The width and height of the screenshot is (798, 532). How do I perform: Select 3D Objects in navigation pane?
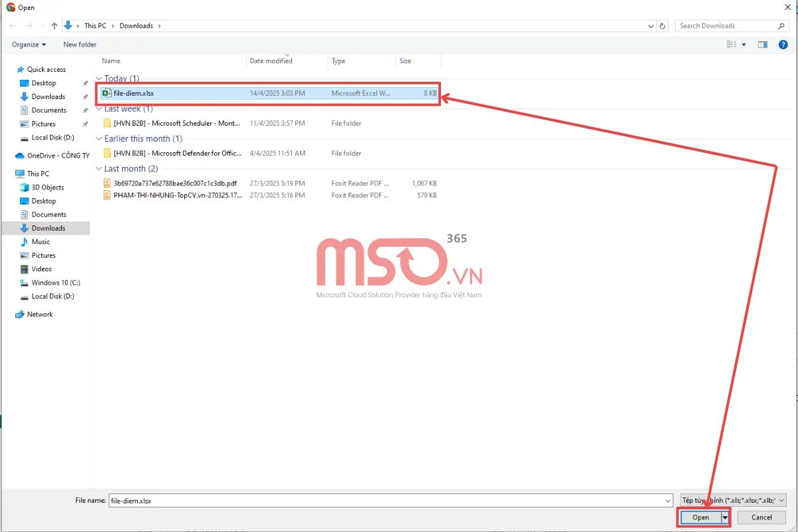[x=47, y=188]
